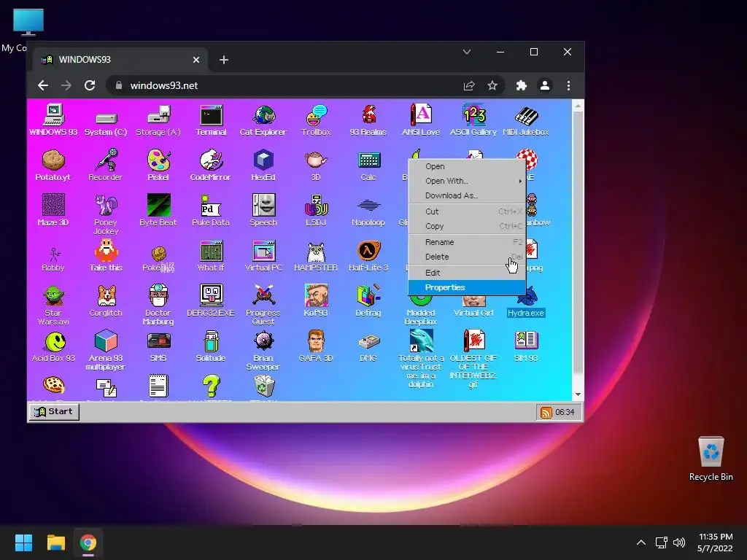Select Delete in the context menu
This screenshot has height=560, width=747.
pyautogui.click(x=467, y=257)
